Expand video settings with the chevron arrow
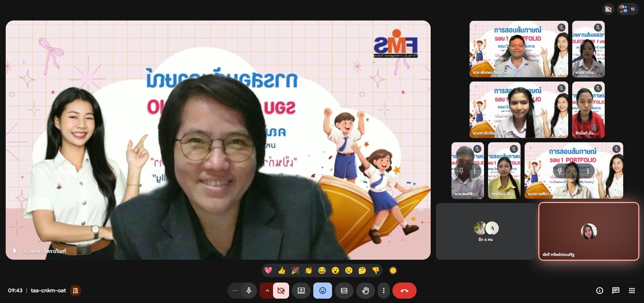 pos(267,291)
